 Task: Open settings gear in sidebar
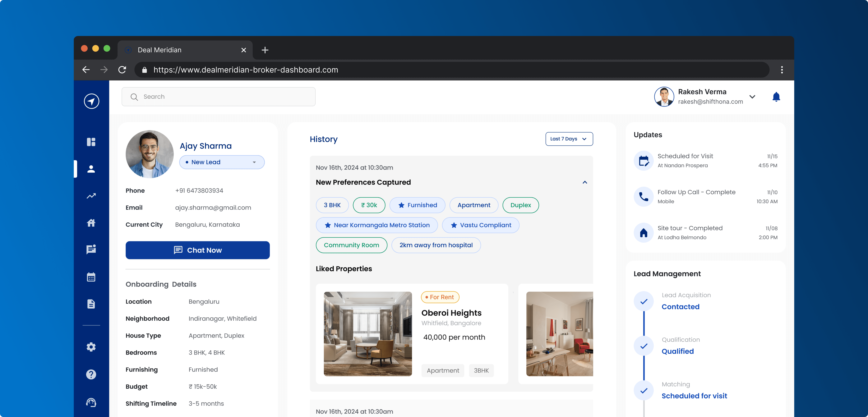pos(91,347)
